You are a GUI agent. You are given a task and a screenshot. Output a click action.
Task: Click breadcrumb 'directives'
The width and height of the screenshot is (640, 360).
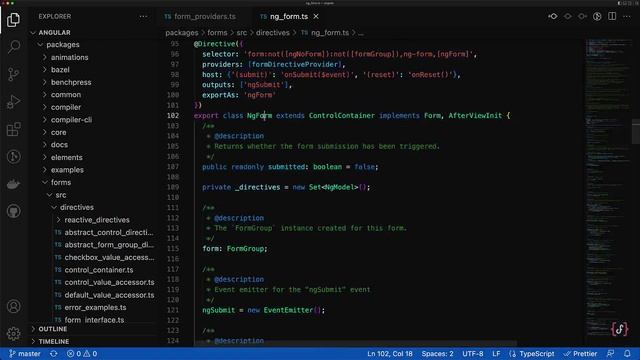273,33
